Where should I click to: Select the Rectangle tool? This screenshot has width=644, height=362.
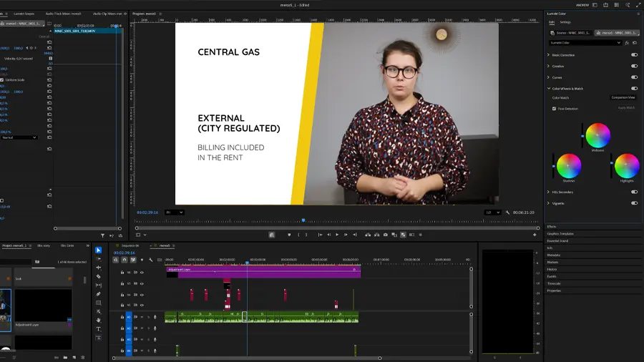click(98, 303)
